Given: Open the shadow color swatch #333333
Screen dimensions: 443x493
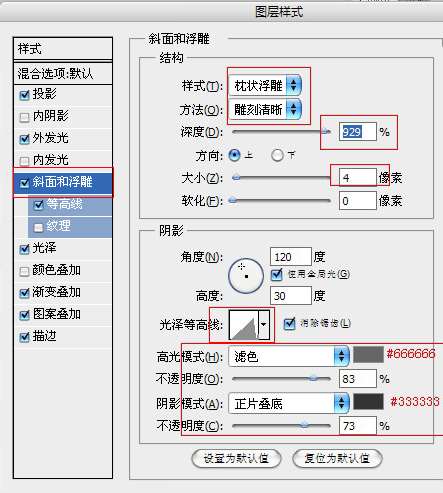Looking at the screenshot, I should [x=368, y=401].
